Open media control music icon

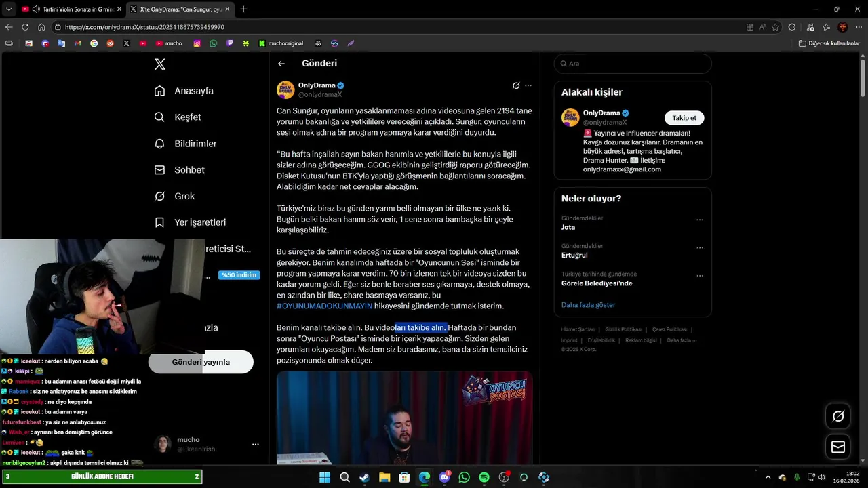pos(810,27)
